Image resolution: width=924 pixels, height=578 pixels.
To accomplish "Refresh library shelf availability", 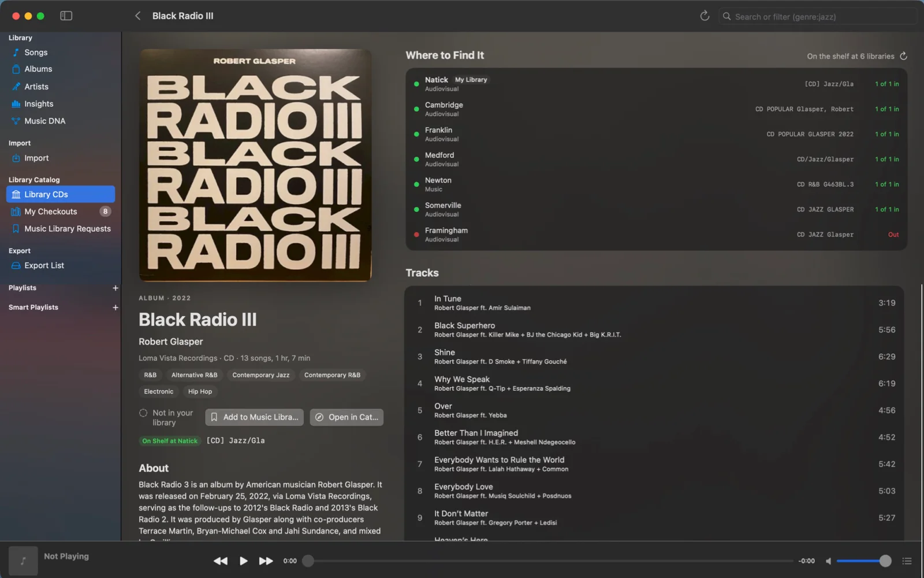I will [x=904, y=56].
